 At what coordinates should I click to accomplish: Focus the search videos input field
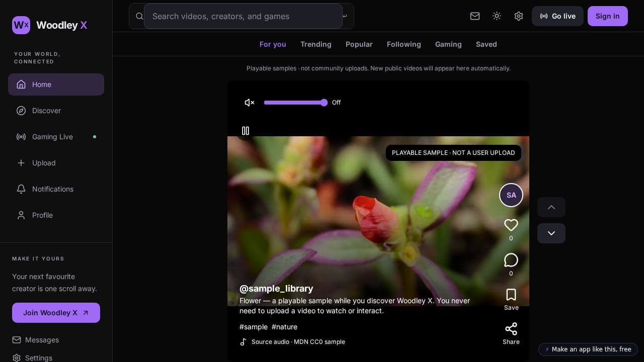[x=243, y=16]
